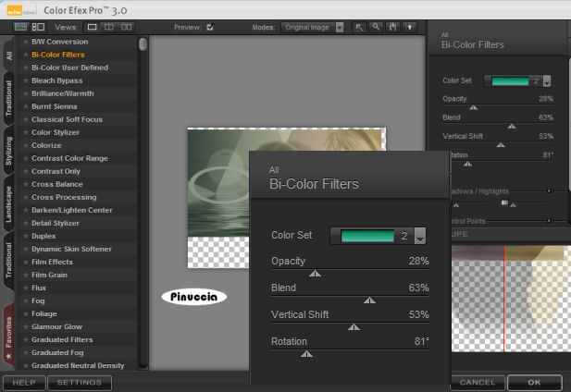Click the star beside B/W Conversion
The width and height of the screenshot is (571, 392).
(x=26, y=42)
